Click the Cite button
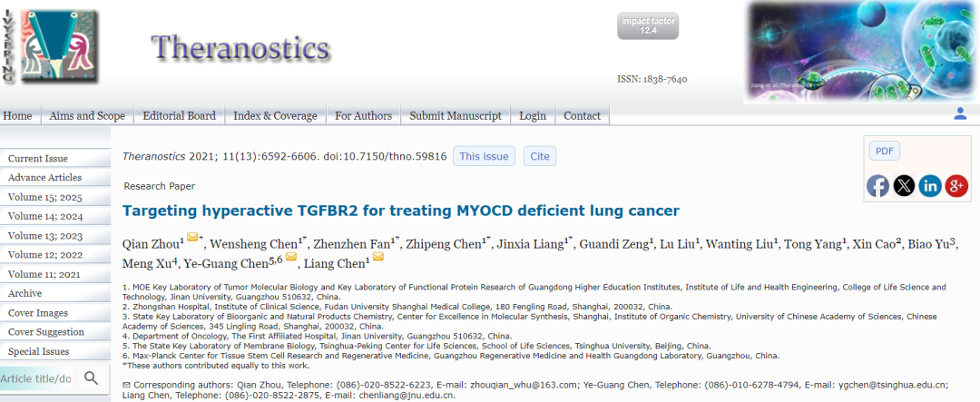 [x=540, y=156]
